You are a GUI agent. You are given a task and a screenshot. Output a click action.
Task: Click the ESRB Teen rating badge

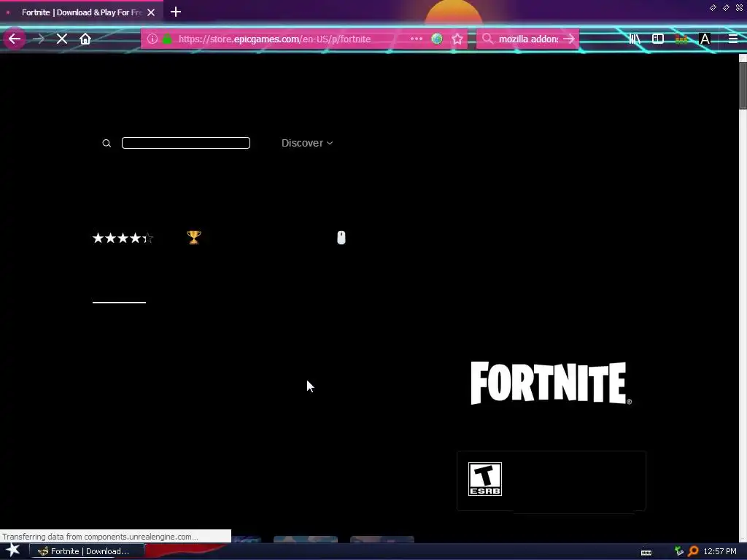click(485, 478)
